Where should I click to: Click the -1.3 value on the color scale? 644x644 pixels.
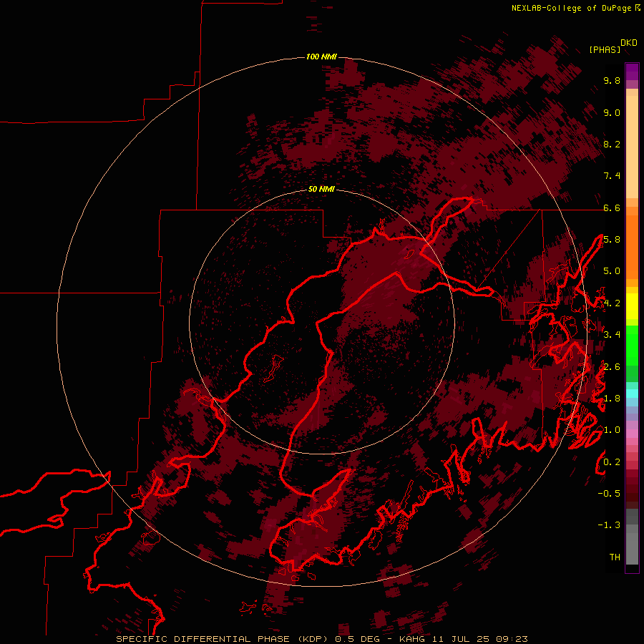tap(609, 525)
